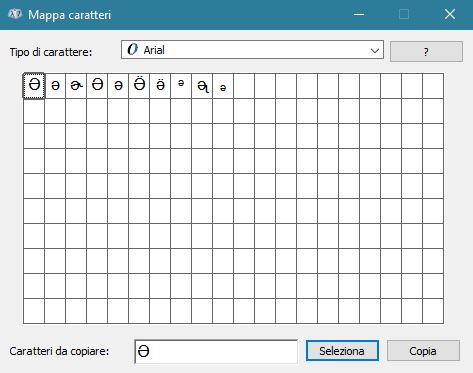Open help with the ? button
The width and height of the screenshot is (473, 373).
426,52
